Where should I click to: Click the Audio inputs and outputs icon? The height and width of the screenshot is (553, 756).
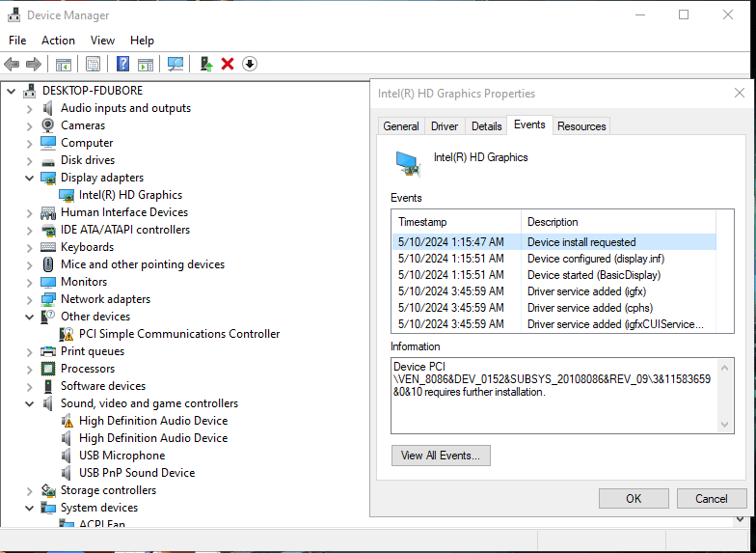pos(48,108)
